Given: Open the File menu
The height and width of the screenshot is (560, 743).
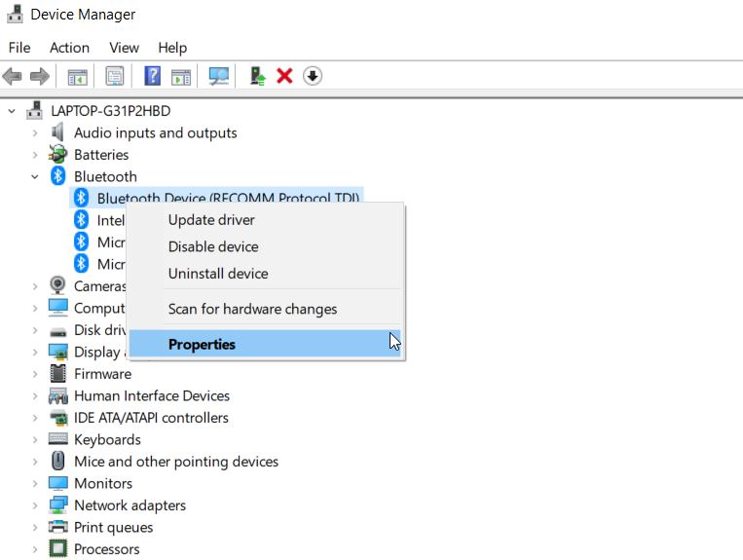Looking at the screenshot, I should click(19, 48).
